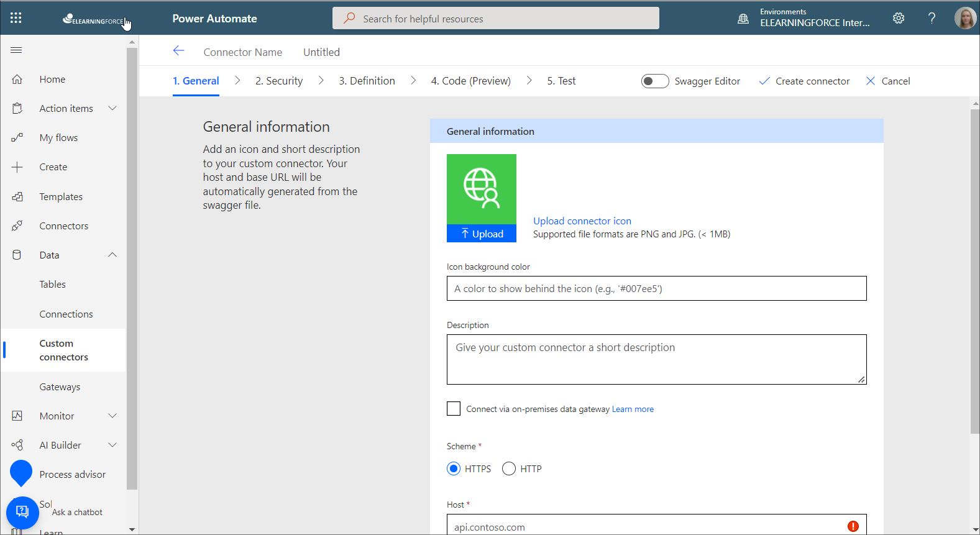This screenshot has height=535, width=980.
Task: Open the Ask a chatbot icon
Action: click(22, 512)
